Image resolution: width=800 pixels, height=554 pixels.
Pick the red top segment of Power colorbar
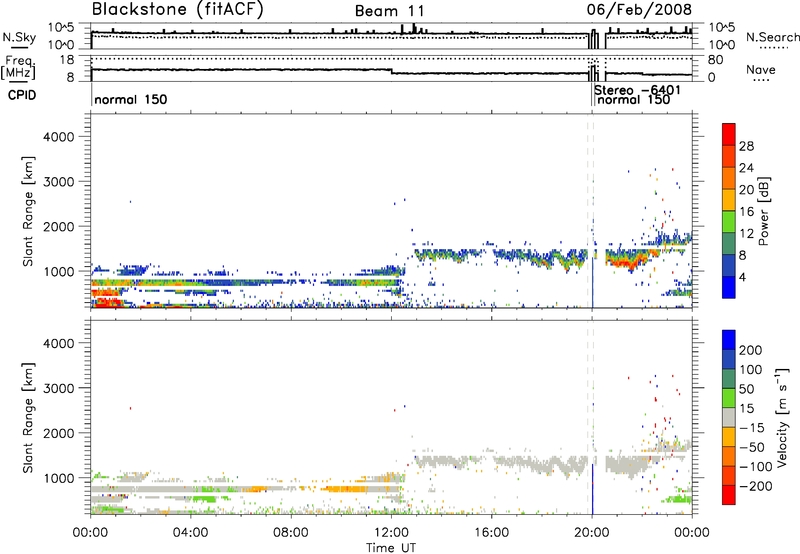click(729, 134)
